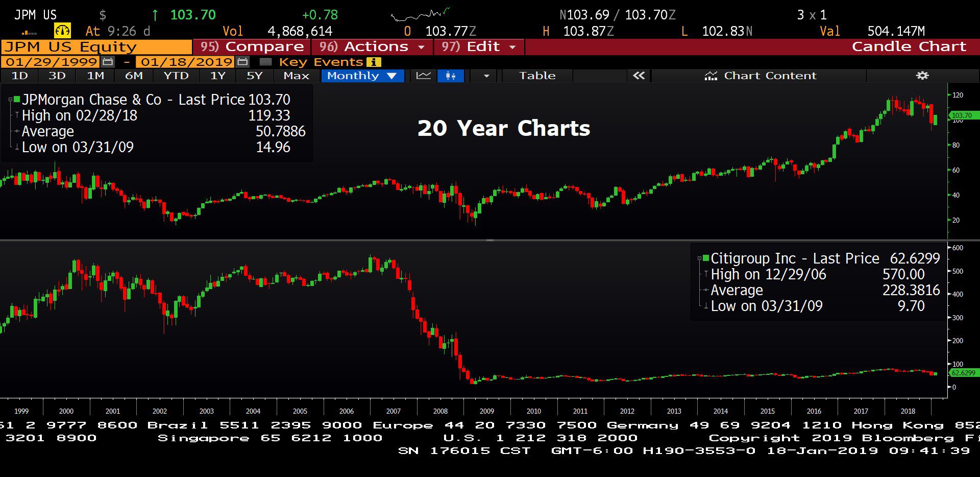Select the 1D range tab
Viewport: 980px width, 477px height.
pyautogui.click(x=19, y=76)
